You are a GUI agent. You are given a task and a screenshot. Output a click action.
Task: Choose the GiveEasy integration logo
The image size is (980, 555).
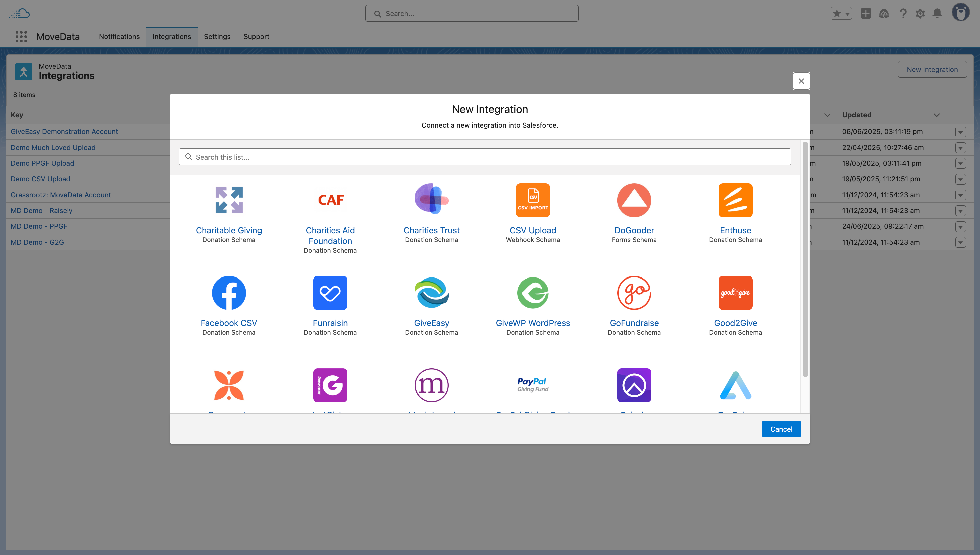(x=431, y=293)
